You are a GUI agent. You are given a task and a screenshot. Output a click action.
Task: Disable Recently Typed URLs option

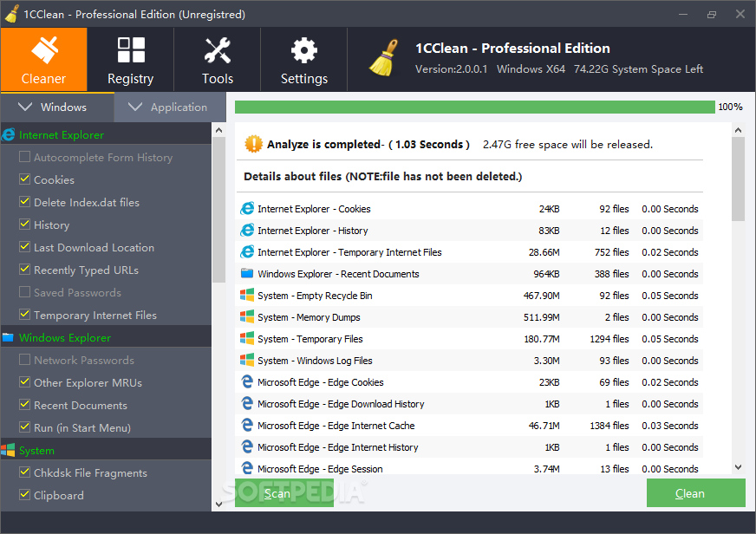tap(24, 269)
